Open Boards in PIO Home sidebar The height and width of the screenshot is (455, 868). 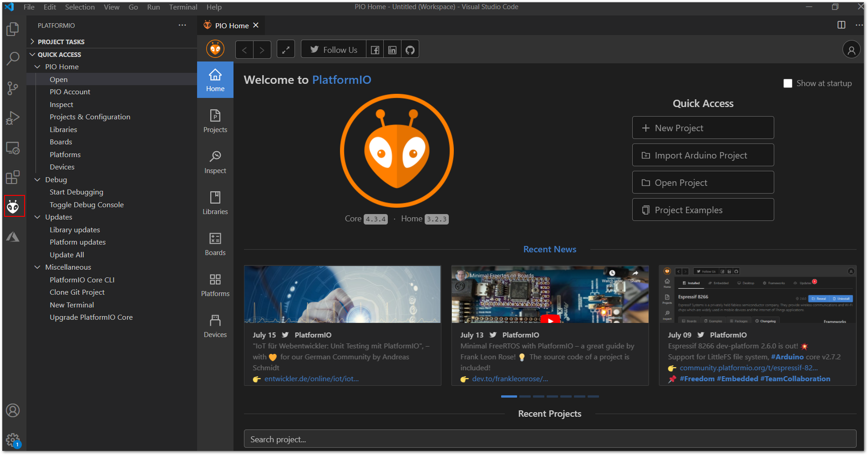tap(215, 244)
